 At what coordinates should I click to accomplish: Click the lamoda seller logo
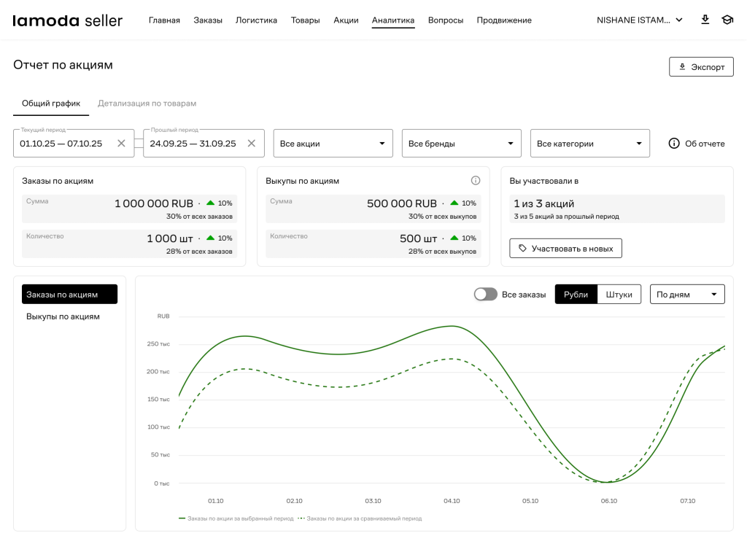68,20
